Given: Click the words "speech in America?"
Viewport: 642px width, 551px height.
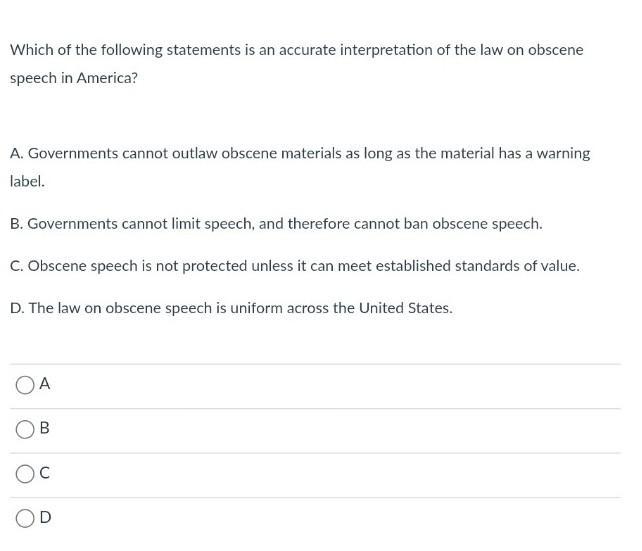Looking at the screenshot, I should click(74, 77).
